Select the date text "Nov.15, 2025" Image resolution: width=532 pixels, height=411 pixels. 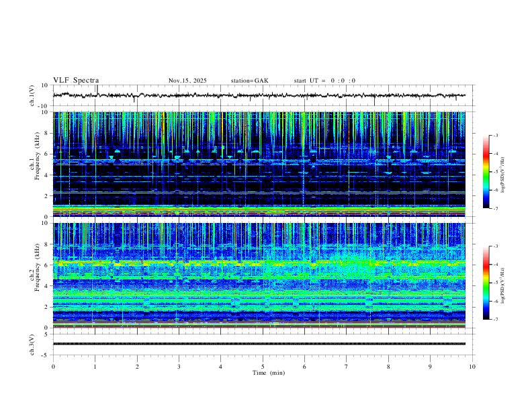(x=187, y=81)
